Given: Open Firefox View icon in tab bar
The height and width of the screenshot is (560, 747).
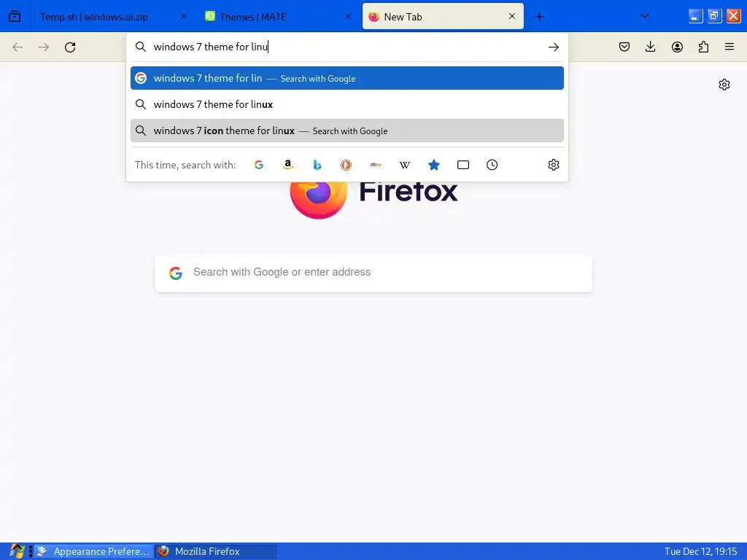Looking at the screenshot, I should pos(15,16).
